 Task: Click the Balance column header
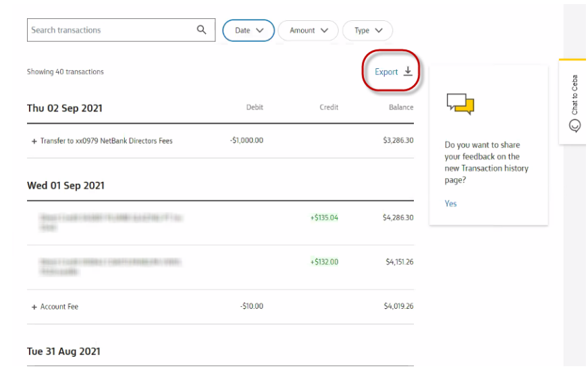pos(401,107)
